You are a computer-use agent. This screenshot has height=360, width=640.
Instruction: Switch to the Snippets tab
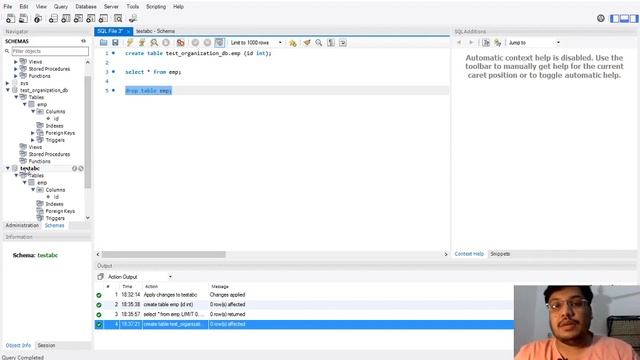coord(500,254)
